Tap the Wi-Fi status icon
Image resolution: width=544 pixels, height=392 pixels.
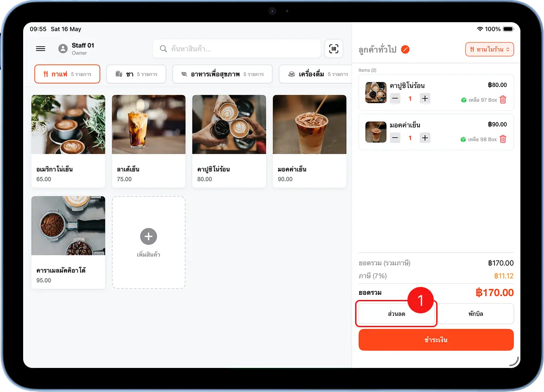(x=480, y=29)
